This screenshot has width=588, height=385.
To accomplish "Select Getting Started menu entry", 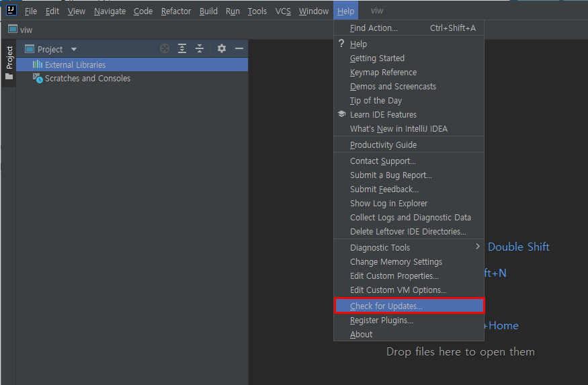I will pyautogui.click(x=409, y=58).
